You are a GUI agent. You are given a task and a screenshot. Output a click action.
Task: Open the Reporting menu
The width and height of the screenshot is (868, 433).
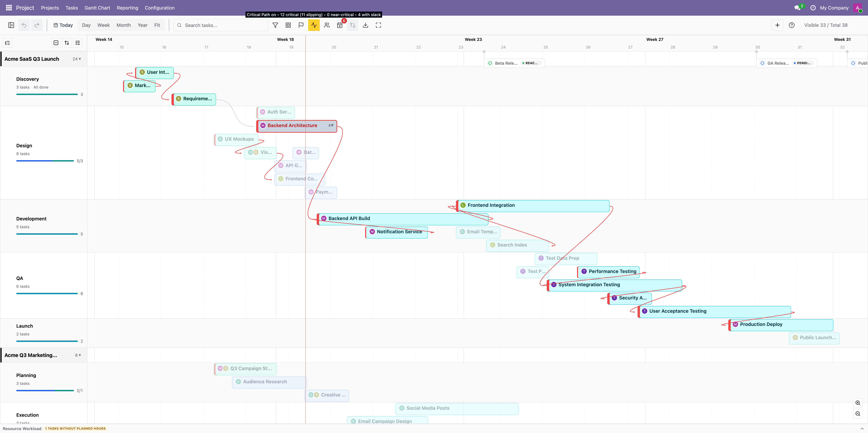(127, 8)
